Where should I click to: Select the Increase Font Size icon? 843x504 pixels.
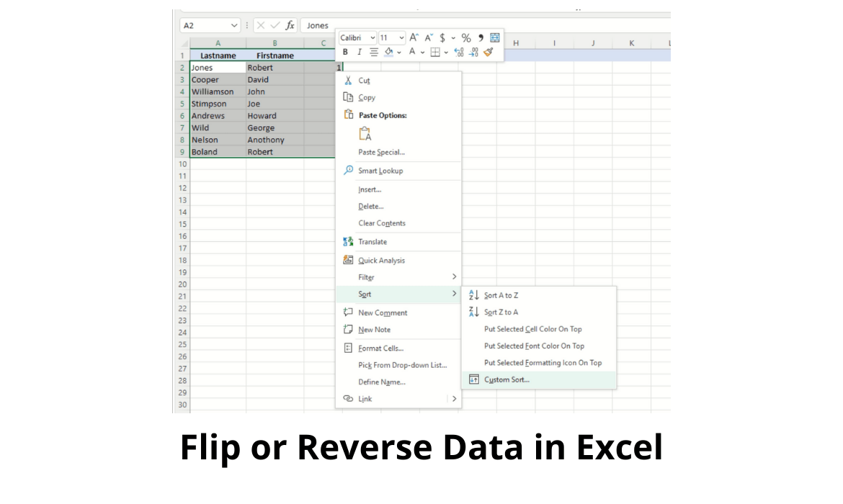pos(414,37)
